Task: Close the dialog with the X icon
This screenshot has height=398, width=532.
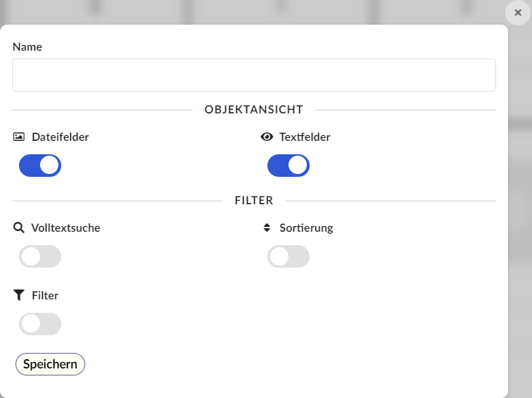Action: 518,13
